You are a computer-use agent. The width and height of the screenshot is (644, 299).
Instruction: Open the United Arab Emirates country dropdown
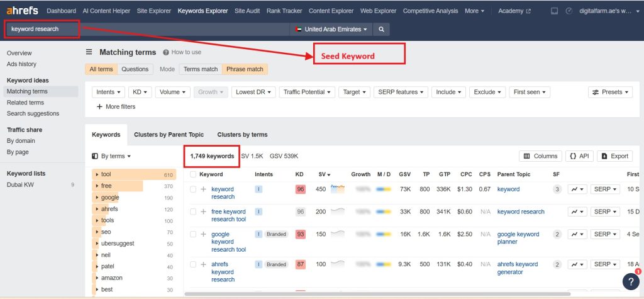(x=331, y=29)
